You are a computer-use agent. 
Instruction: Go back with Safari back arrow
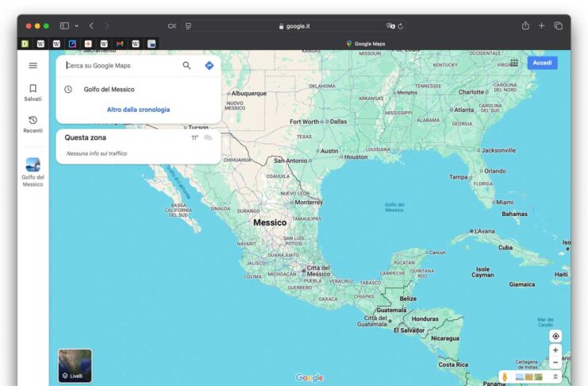[91, 26]
